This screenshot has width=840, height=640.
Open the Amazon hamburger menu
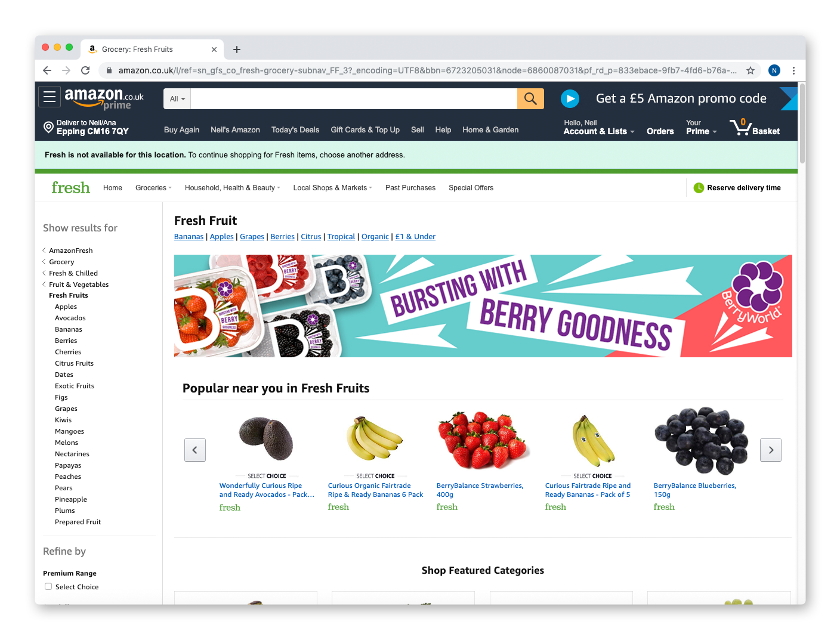pyautogui.click(x=50, y=97)
